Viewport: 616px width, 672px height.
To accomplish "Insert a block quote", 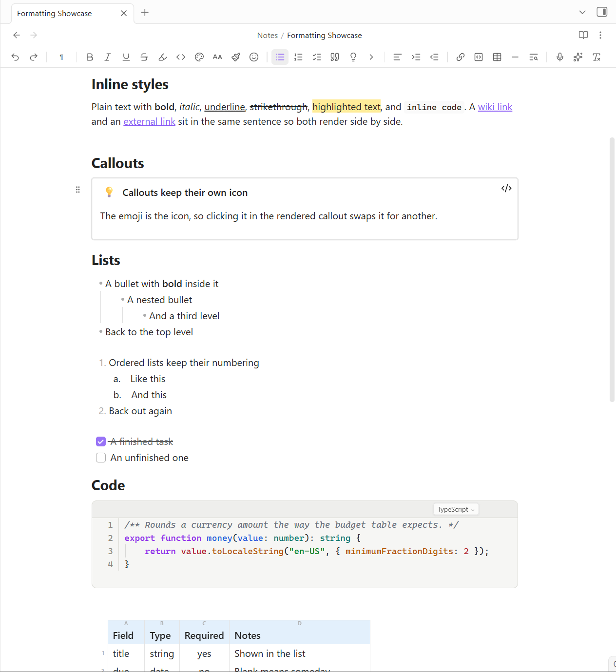I will pyautogui.click(x=335, y=57).
